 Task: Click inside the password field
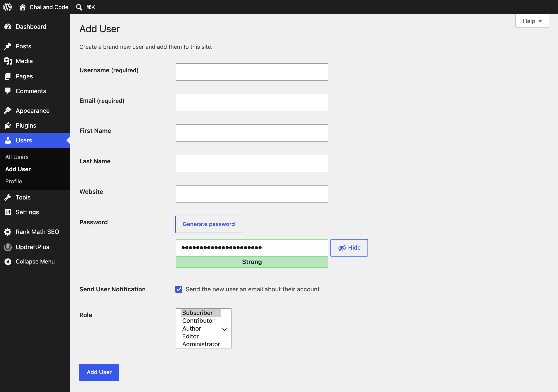[252, 248]
